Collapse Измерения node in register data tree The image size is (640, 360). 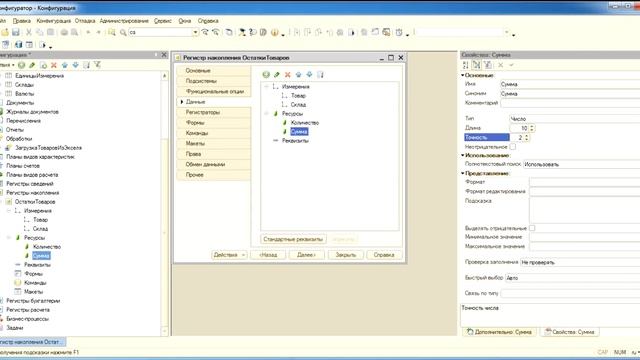266,87
